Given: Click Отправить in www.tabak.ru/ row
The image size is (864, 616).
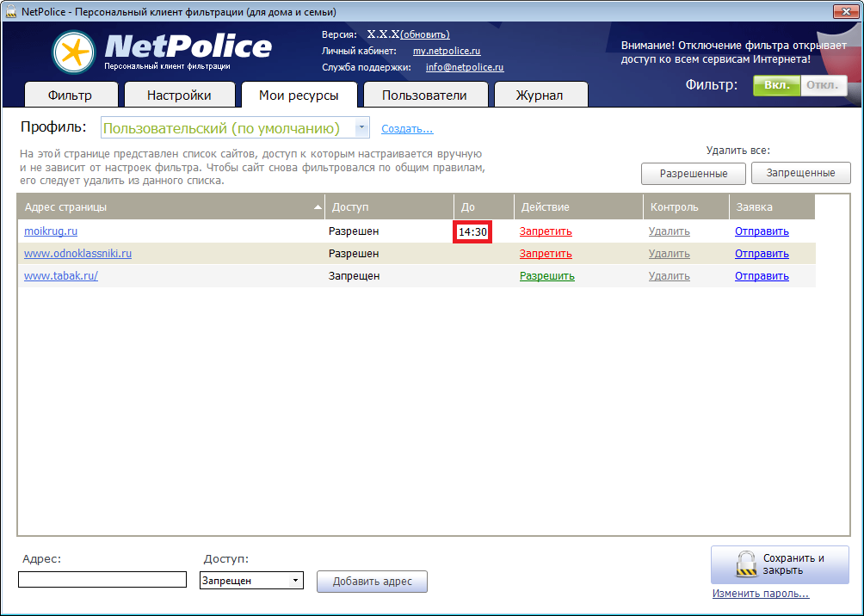Looking at the screenshot, I should click(x=762, y=276).
